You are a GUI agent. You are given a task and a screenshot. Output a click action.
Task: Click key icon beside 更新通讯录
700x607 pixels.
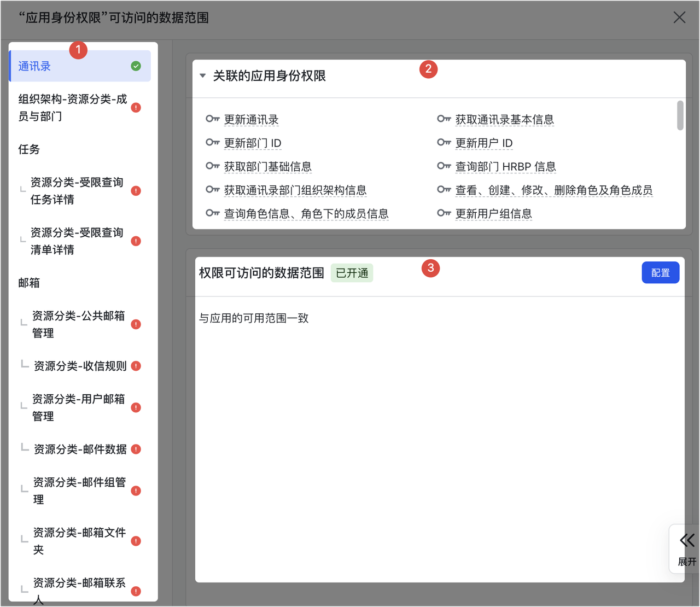[212, 119]
